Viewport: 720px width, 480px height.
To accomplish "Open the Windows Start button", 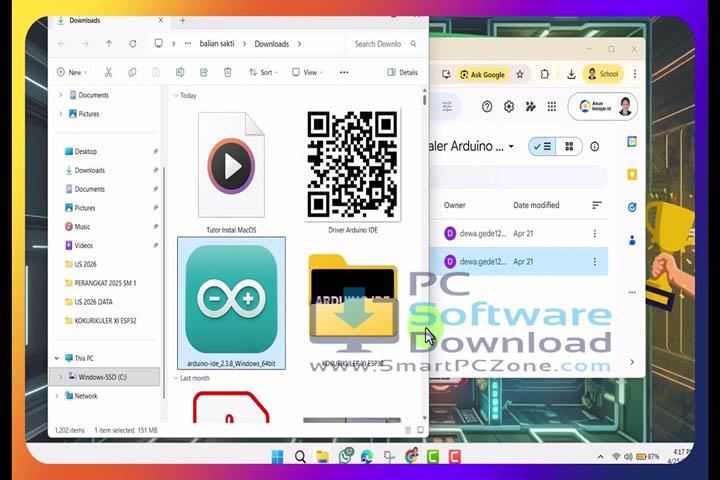I will pos(277,457).
